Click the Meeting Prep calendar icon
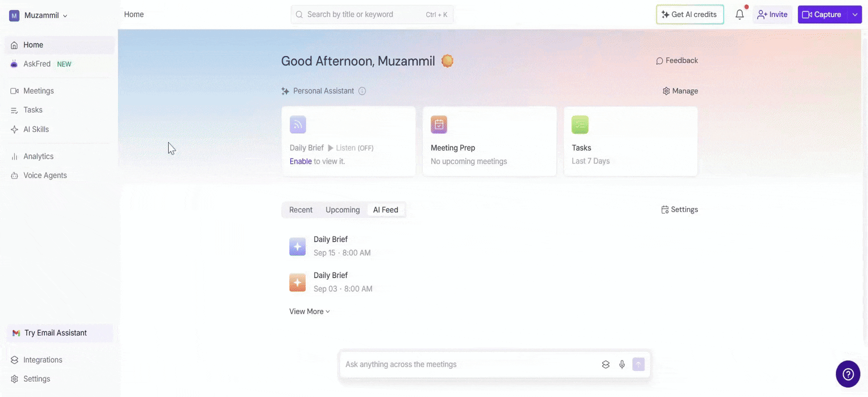868x397 pixels. (x=439, y=125)
